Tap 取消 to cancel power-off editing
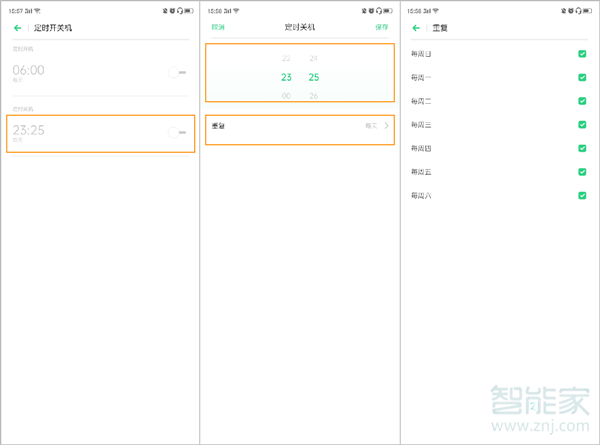 click(x=218, y=28)
